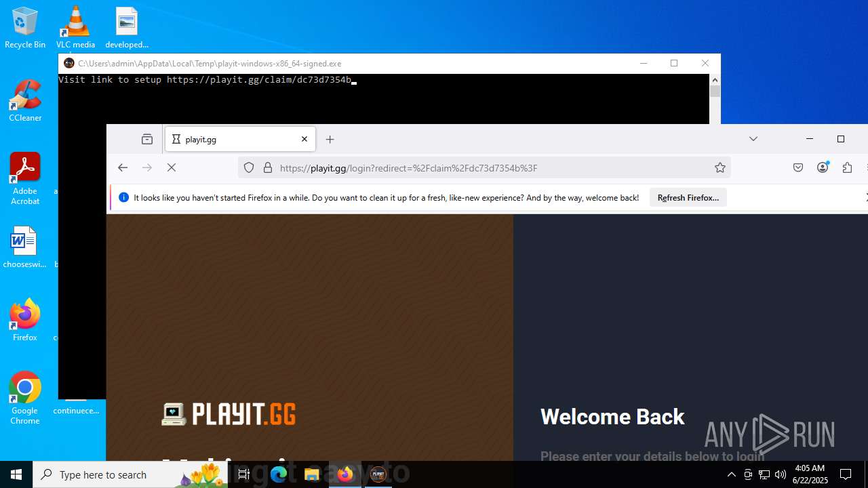This screenshot has width=868, height=488.
Task: Open the chooseswi Word document icon
Action: click(x=24, y=247)
